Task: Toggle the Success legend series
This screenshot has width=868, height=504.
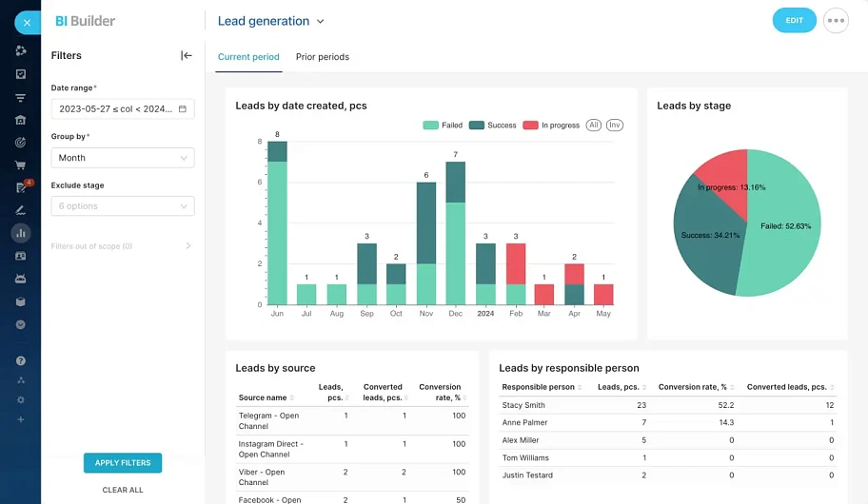Action: click(492, 126)
